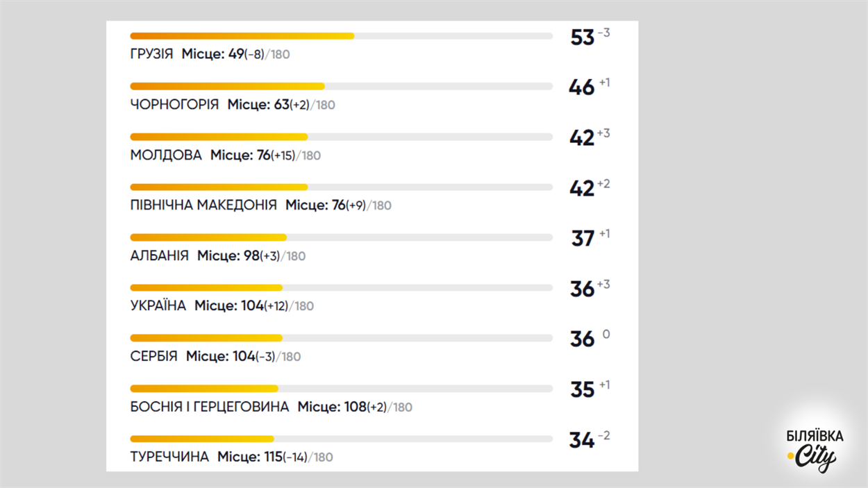
Task: Click the Туреччина country label
Action: pyautogui.click(x=169, y=457)
